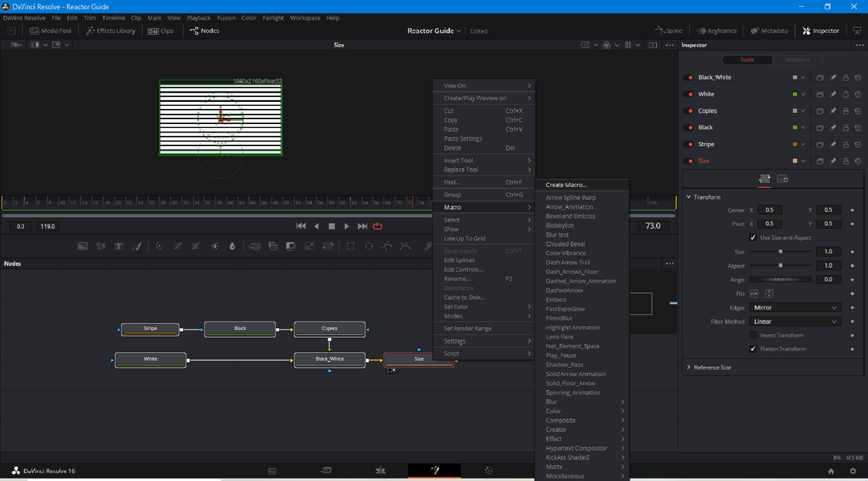Select Edit Splines in context menu
The image size is (868, 481).
tap(459, 261)
